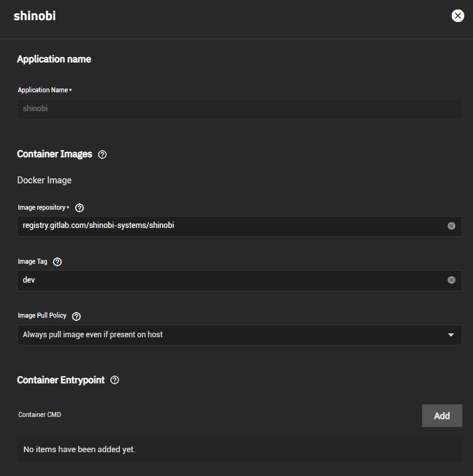Open help for Container Images section
Image resolution: width=473 pixels, height=476 pixels.
click(x=102, y=154)
